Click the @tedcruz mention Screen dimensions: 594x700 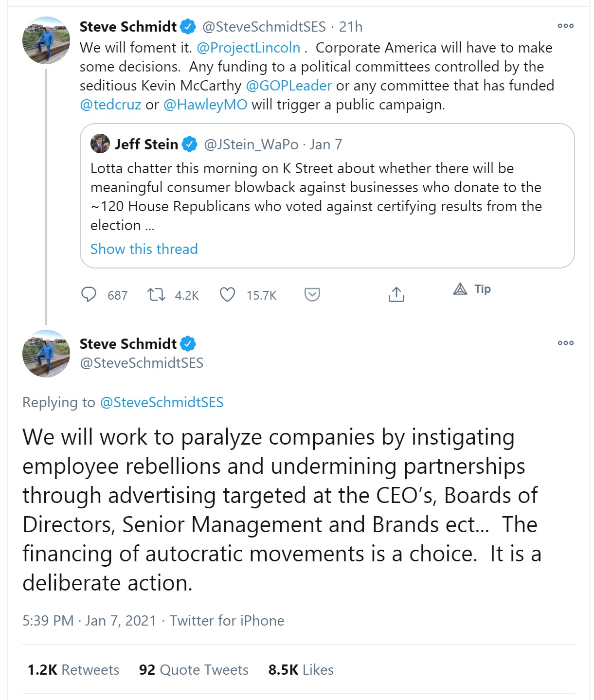point(110,105)
